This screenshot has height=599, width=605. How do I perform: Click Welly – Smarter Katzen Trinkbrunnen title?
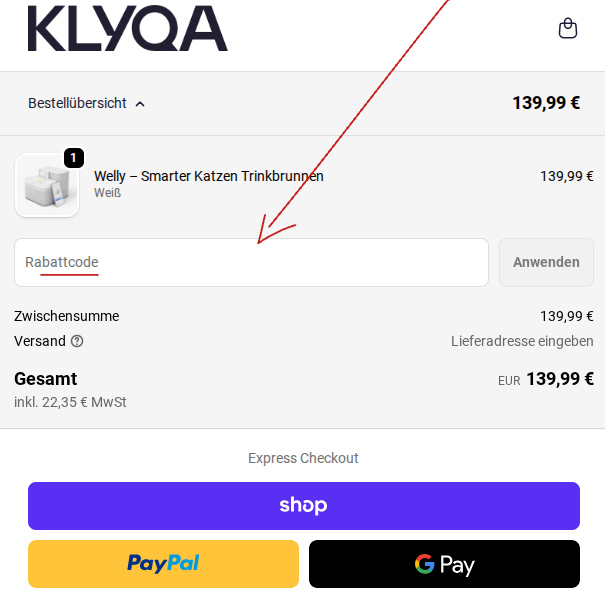(209, 176)
